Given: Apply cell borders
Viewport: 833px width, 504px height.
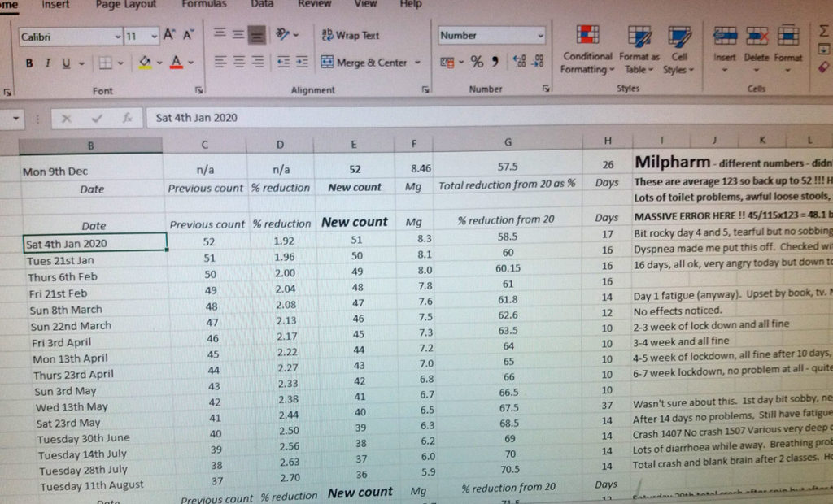Looking at the screenshot, I should click(105, 63).
